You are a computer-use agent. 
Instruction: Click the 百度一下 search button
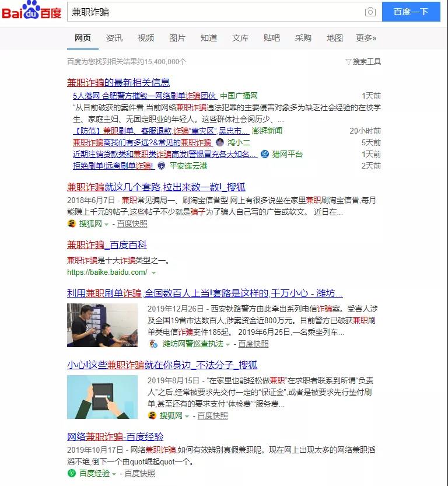(411, 12)
